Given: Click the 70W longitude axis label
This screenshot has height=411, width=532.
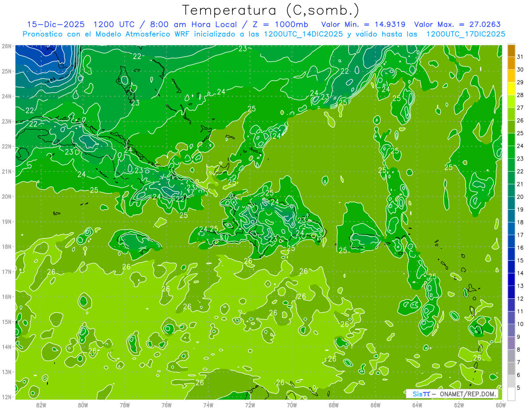Looking at the screenshot, I should click(x=292, y=405).
